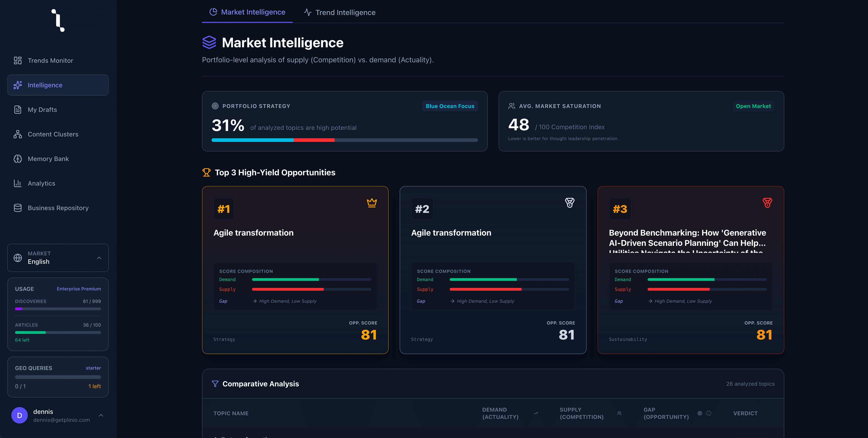Open the Memory Bank
This screenshot has width=868, height=438.
click(x=48, y=159)
